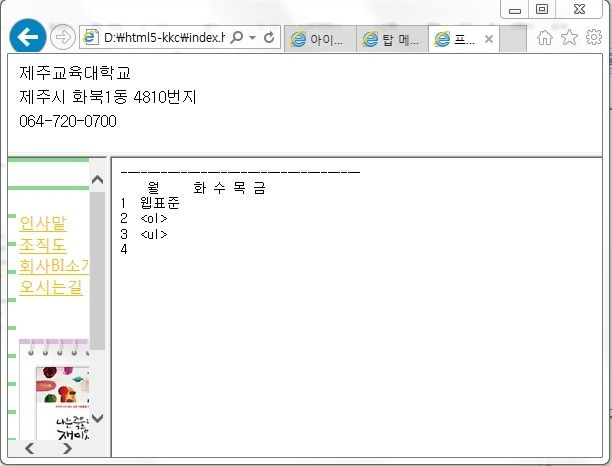Go back using the blue Back arrow
The height and width of the screenshot is (466, 612).
(x=28, y=37)
